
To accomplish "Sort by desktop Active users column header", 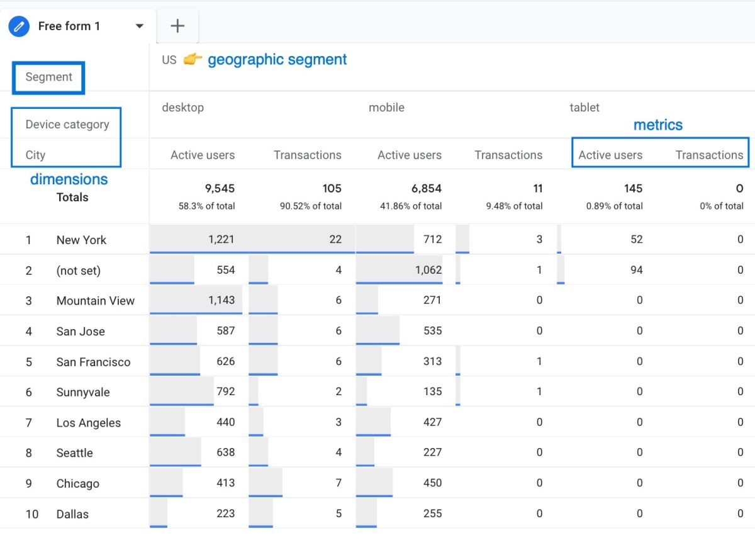I will click(203, 155).
